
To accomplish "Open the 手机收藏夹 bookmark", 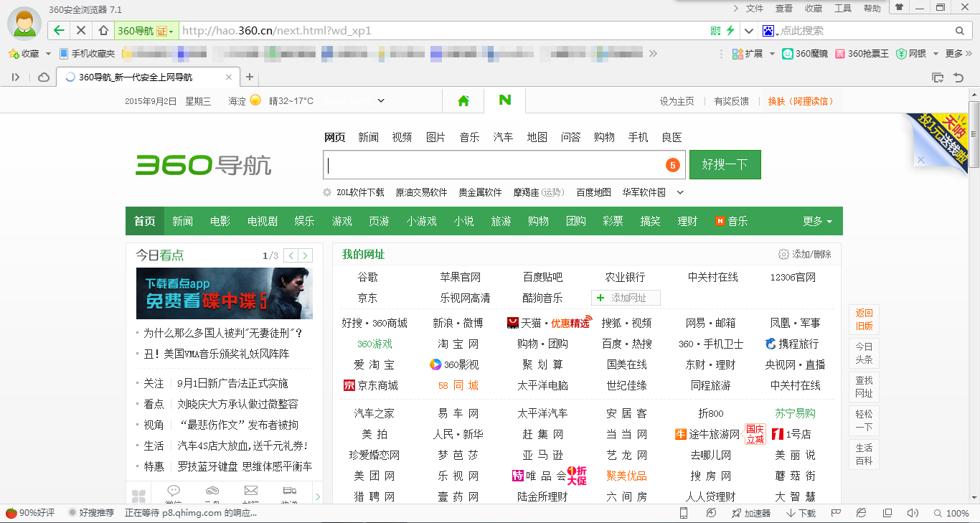I will point(87,53).
